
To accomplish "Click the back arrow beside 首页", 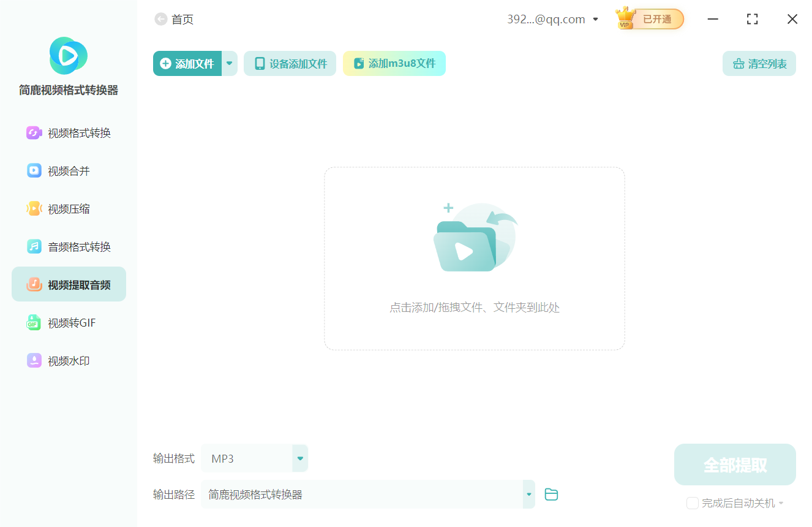I will pos(160,19).
